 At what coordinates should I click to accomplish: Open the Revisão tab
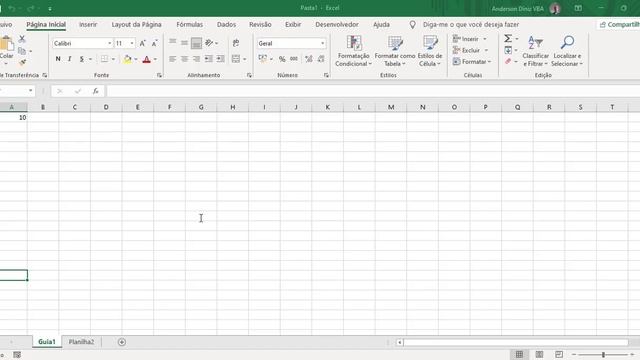tap(260, 24)
